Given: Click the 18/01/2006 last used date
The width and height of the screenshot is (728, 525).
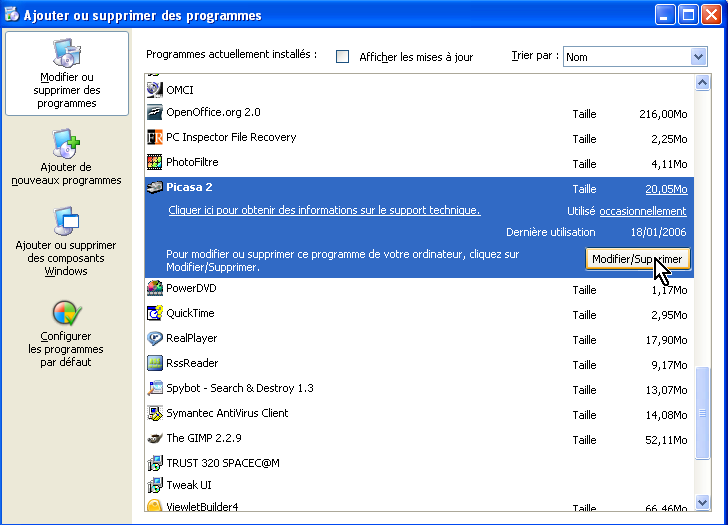Looking at the screenshot, I should pos(658,232).
